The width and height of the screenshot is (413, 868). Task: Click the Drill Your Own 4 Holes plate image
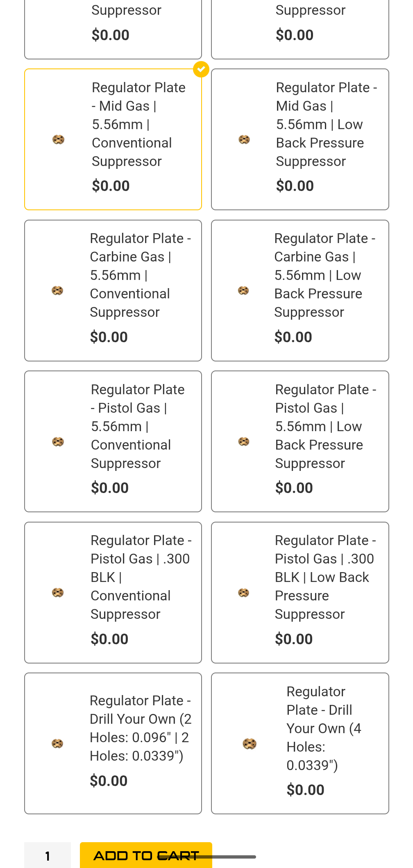250,743
